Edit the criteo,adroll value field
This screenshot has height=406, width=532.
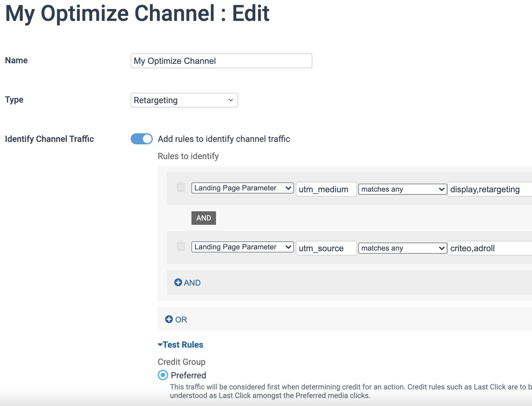point(490,248)
